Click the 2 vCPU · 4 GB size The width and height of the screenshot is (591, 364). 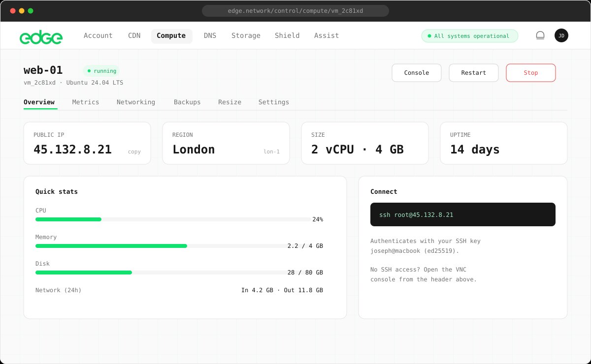(358, 149)
